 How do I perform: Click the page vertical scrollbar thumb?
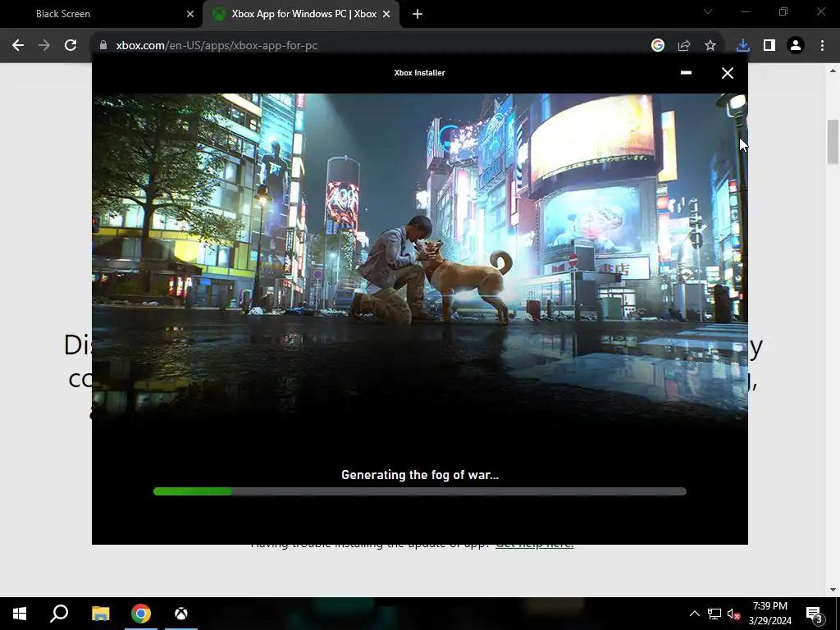tap(833, 142)
